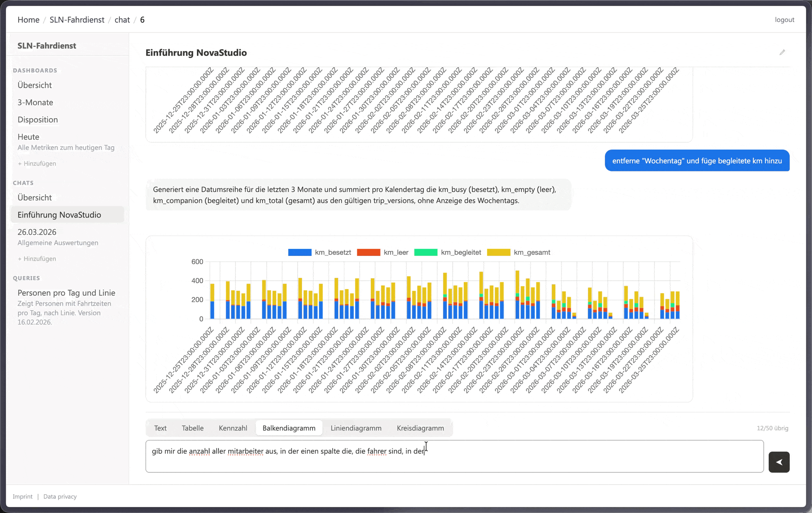
Task: Click the logout link
Action: 784,19
